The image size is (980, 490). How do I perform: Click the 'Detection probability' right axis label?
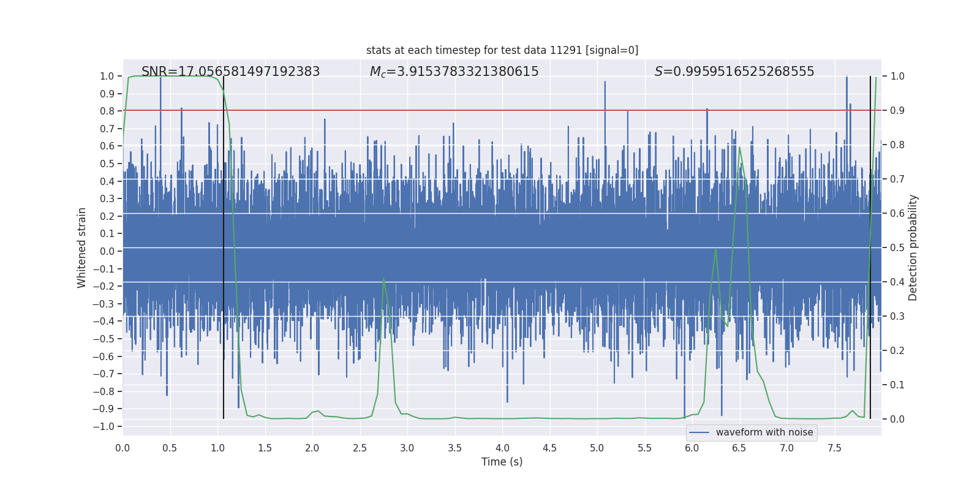tap(913, 247)
